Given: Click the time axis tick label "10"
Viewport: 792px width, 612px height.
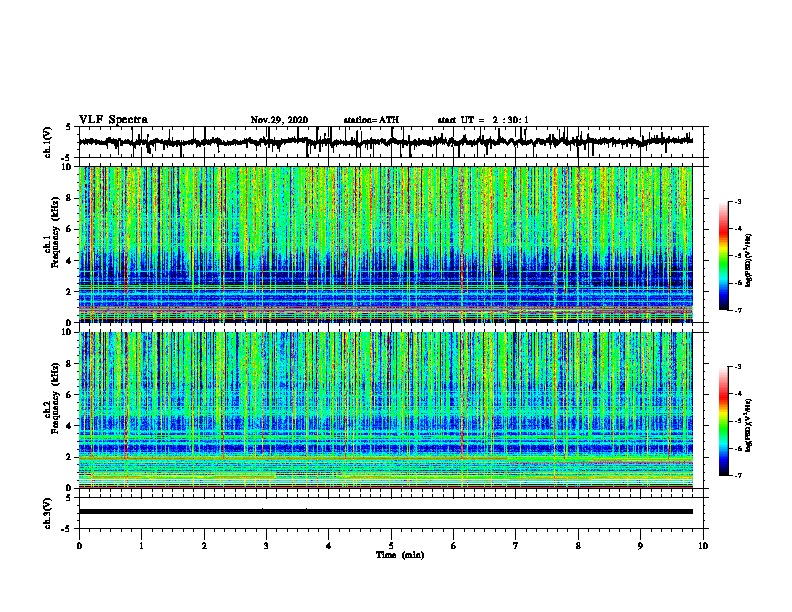Looking at the screenshot, I should point(703,546).
